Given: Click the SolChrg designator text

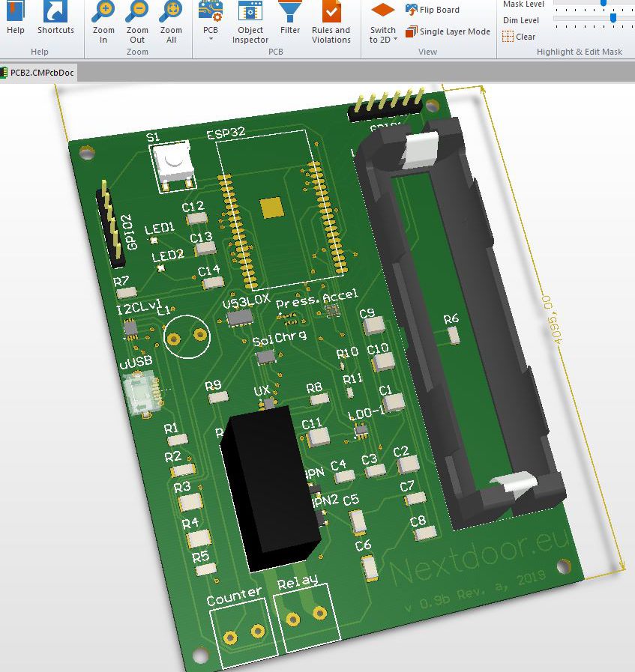Looking at the screenshot, I should [279, 339].
